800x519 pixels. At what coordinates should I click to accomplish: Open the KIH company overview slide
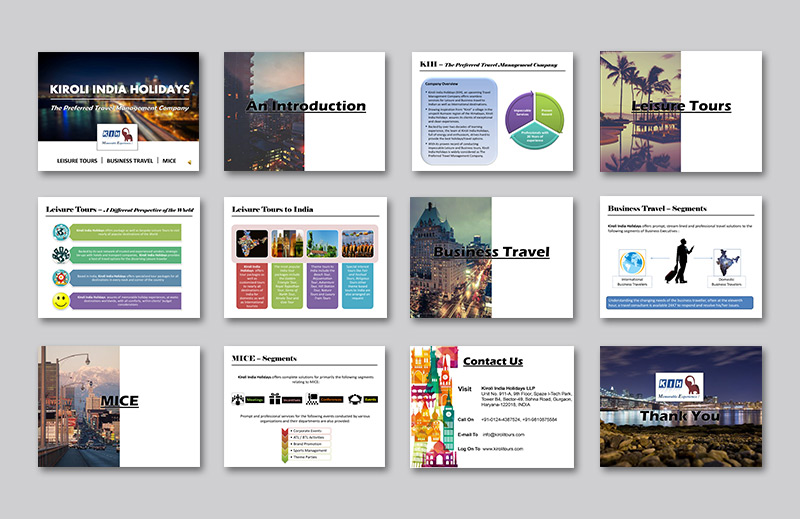(x=492, y=111)
